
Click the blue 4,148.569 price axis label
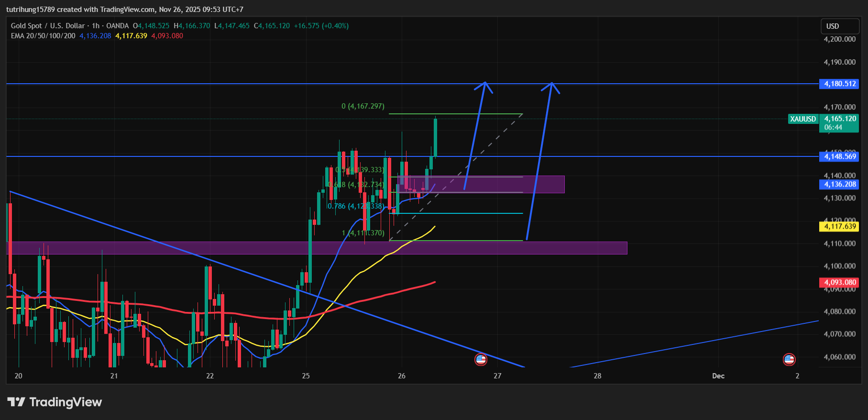(839, 156)
